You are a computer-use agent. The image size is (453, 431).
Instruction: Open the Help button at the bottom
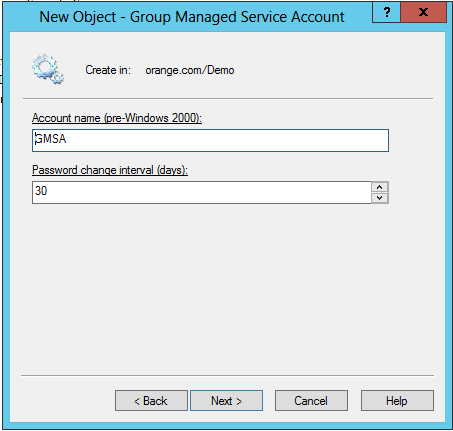(x=397, y=401)
